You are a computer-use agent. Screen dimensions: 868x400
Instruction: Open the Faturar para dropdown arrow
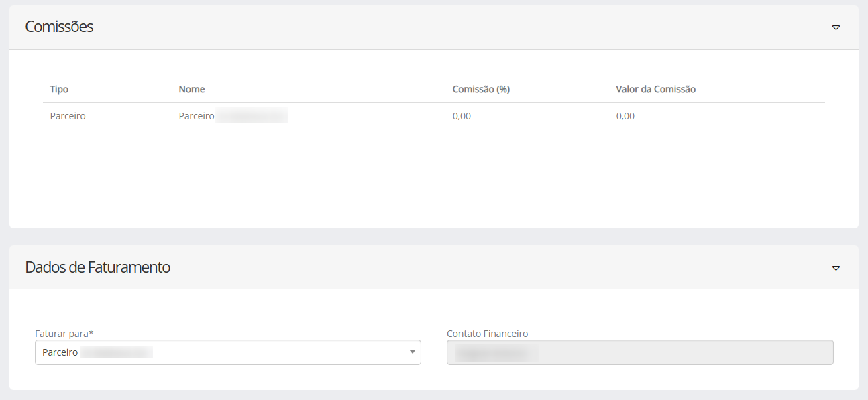coord(413,352)
